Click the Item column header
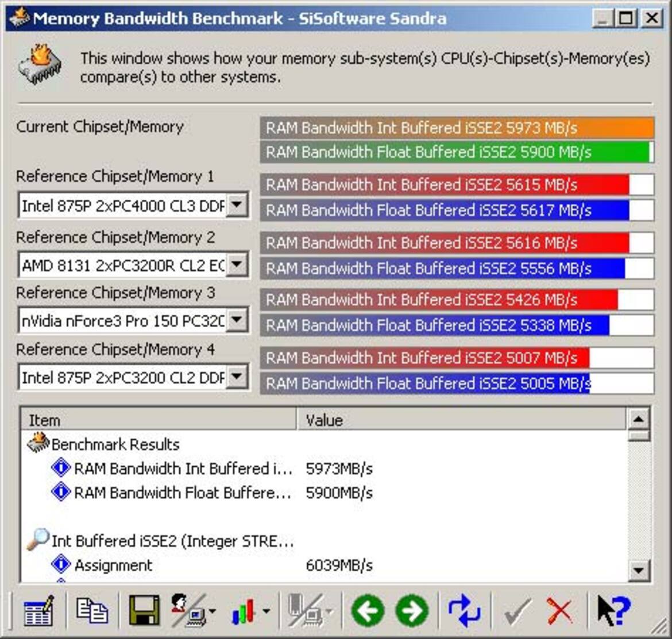Screen dimensions: 672x639 [x=159, y=420]
